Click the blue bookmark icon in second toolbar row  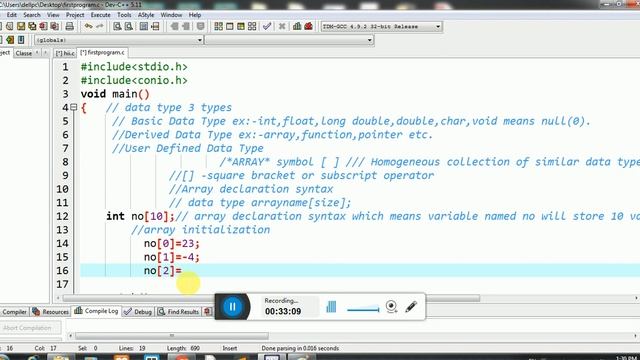[21, 40]
